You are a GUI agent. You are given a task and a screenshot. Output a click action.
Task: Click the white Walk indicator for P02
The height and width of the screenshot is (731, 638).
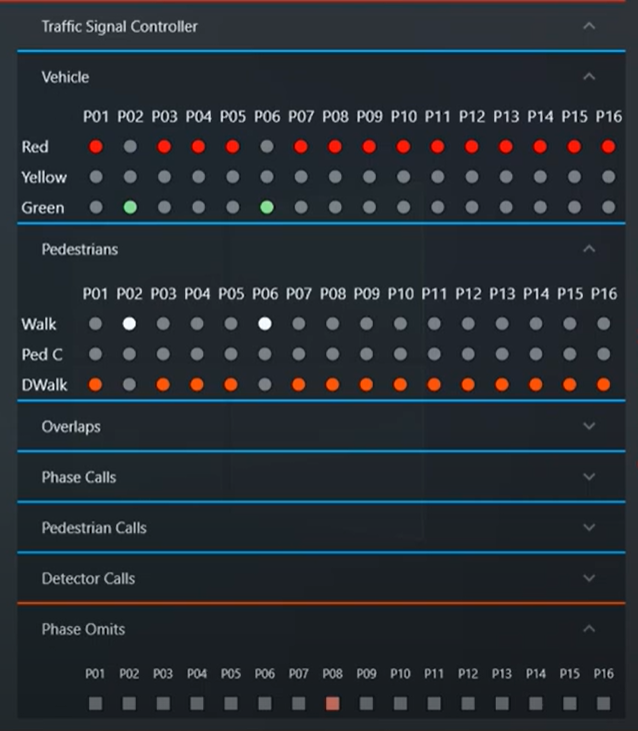pyautogui.click(x=129, y=324)
